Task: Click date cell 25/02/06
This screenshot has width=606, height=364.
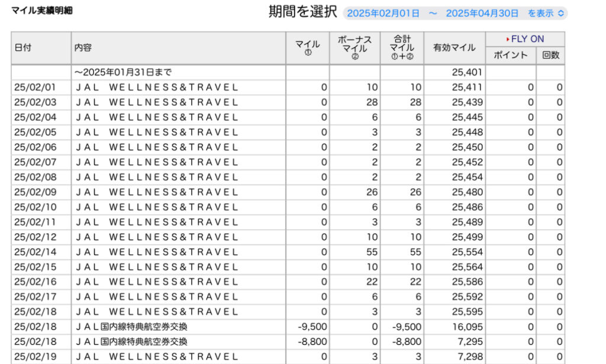Action: tap(35, 147)
